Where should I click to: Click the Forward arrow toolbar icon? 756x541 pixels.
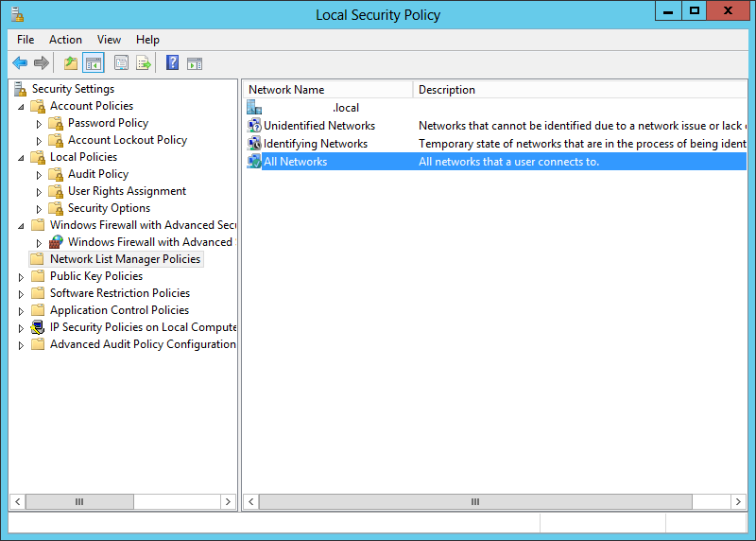42,62
